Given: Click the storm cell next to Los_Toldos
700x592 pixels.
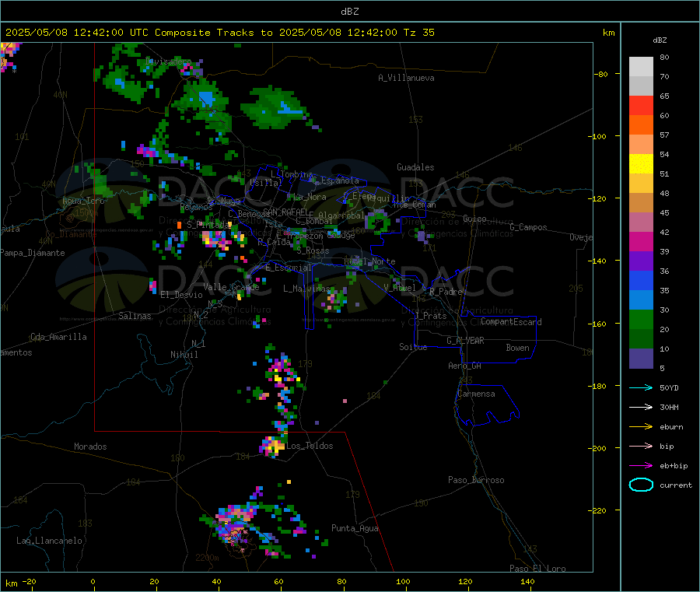Looking at the screenshot, I should tap(272, 446).
